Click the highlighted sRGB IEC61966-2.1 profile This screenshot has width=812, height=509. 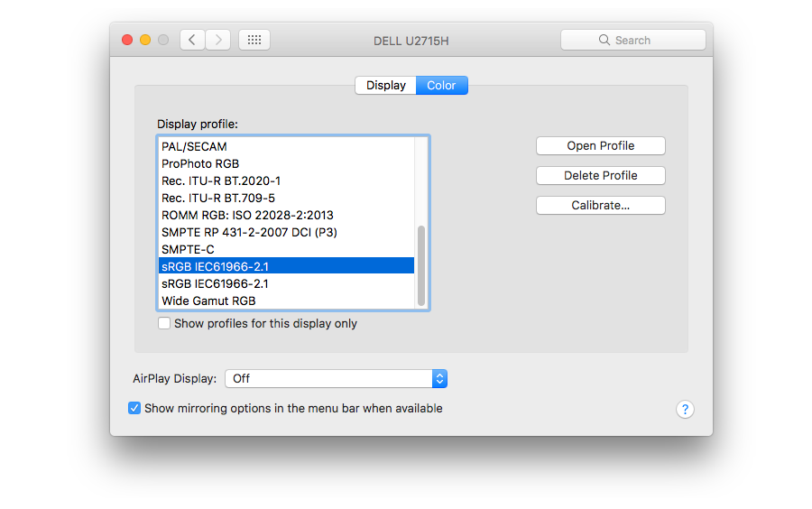coord(286,266)
